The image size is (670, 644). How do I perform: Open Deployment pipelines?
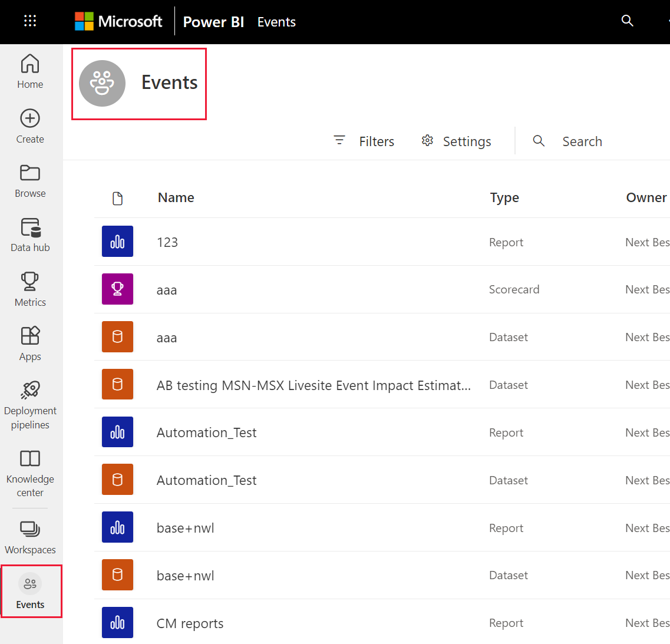(x=30, y=405)
